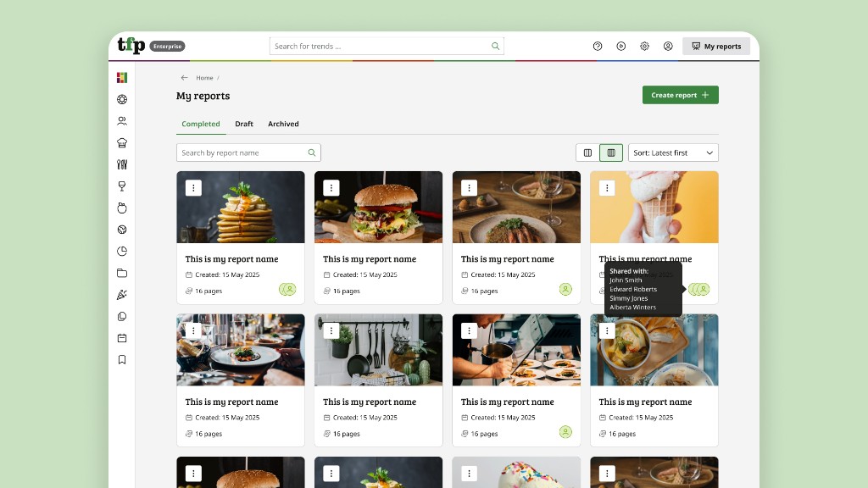Screen dimensions: 868x488
Task: Click the magnifier in the trends search bar
Action: click(495, 46)
